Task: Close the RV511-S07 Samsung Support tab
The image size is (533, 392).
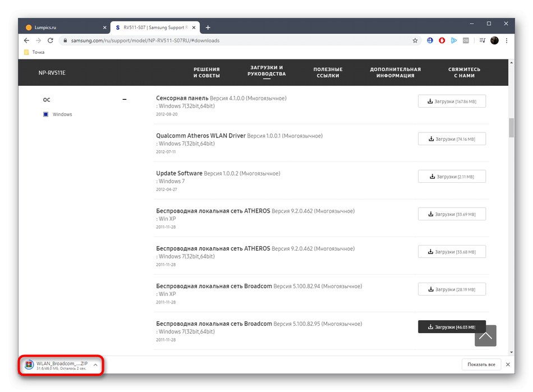Action: point(194,27)
